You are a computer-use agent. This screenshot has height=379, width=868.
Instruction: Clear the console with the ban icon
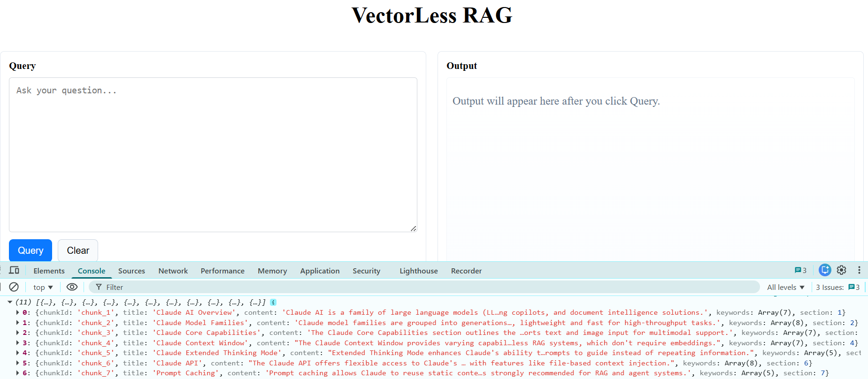pyautogui.click(x=14, y=287)
